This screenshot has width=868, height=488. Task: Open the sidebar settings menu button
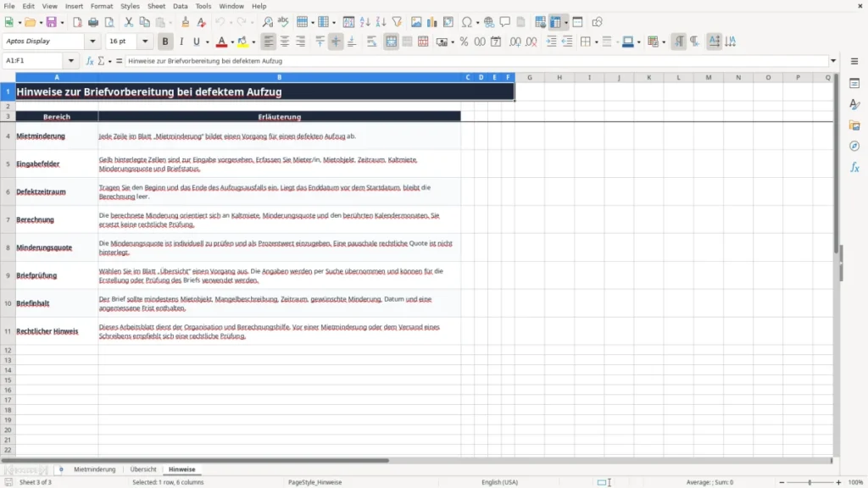(x=854, y=61)
